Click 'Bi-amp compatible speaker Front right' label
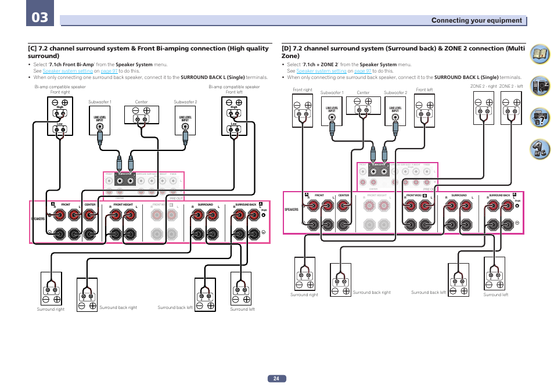The height and width of the screenshot is (392, 554). pyautogui.click(x=60, y=89)
